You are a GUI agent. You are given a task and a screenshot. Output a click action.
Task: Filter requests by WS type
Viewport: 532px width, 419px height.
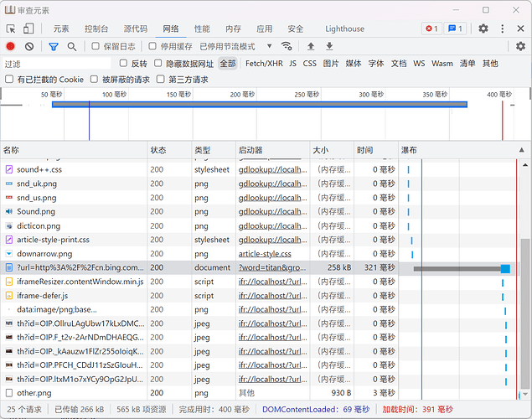(x=419, y=63)
